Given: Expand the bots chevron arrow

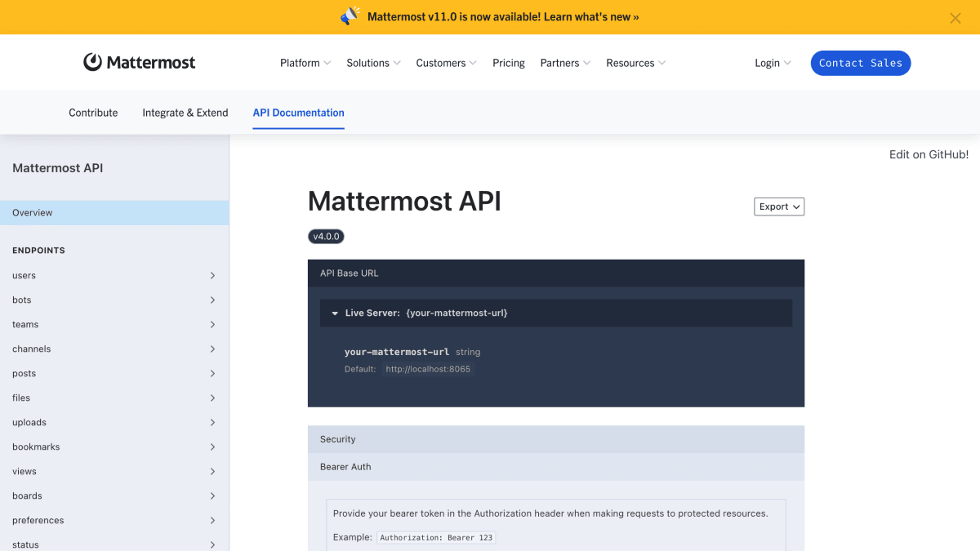Looking at the screenshot, I should 212,300.
